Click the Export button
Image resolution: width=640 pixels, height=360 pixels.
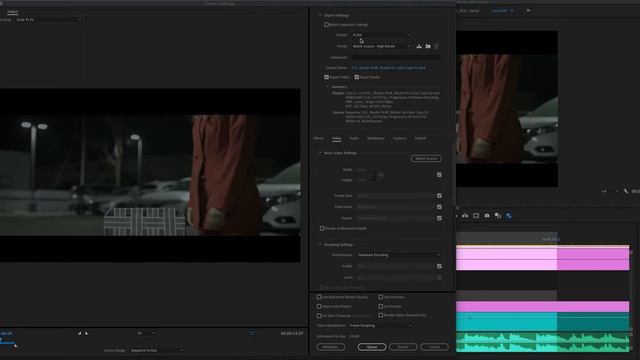pyautogui.click(x=403, y=347)
